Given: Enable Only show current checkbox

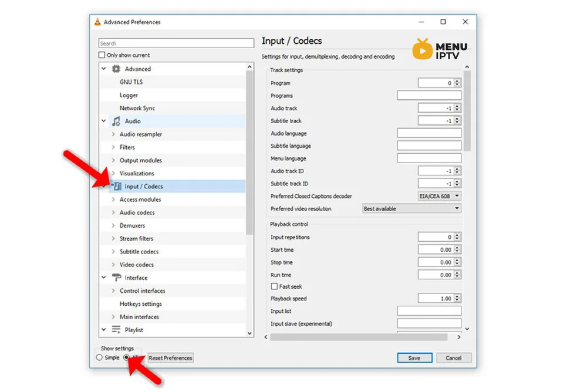Looking at the screenshot, I should tap(102, 55).
